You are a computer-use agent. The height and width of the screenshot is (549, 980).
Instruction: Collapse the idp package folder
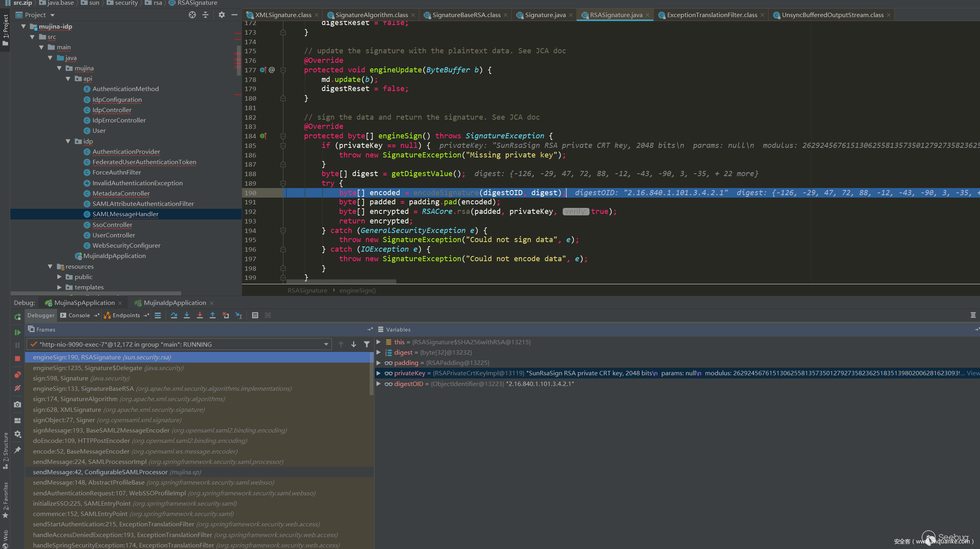(x=68, y=142)
